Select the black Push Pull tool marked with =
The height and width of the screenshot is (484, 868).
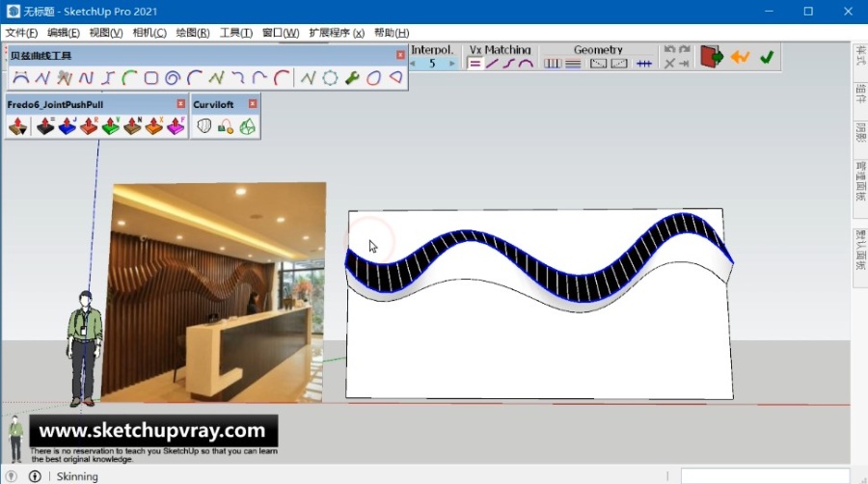45,126
